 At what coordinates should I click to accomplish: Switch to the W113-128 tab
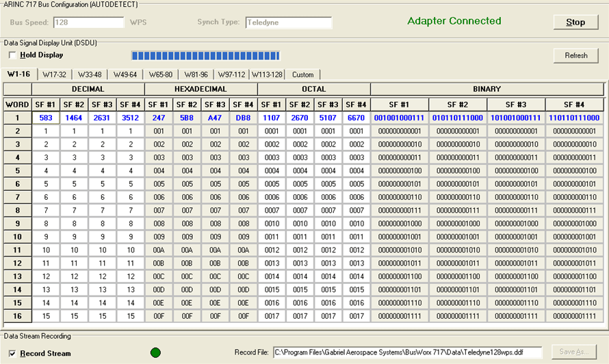268,75
